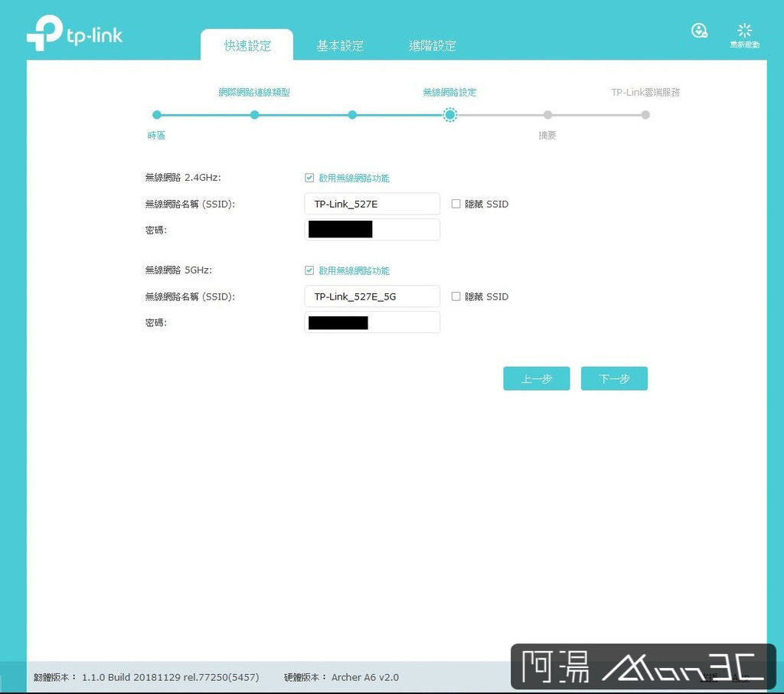Toggle the 2.4GHz 啟用無線網路功能 checkbox
Image resolution: width=784 pixels, height=694 pixels.
click(309, 178)
